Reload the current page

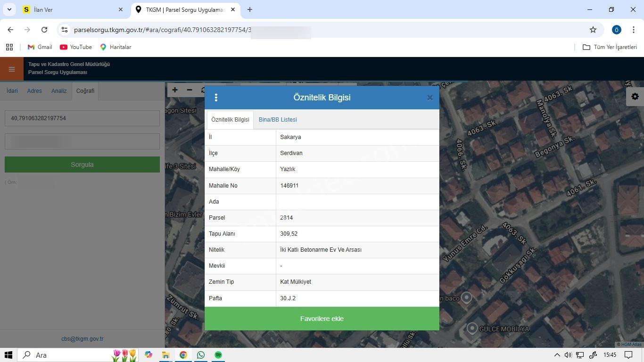[x=44, y=30]
